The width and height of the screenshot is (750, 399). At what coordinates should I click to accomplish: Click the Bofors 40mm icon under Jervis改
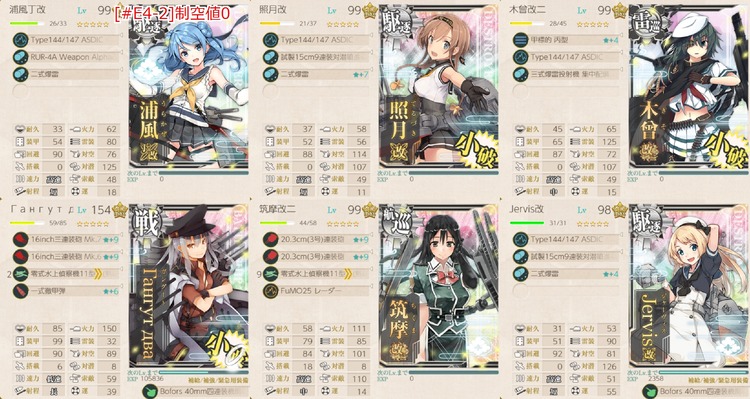[649, 391]
